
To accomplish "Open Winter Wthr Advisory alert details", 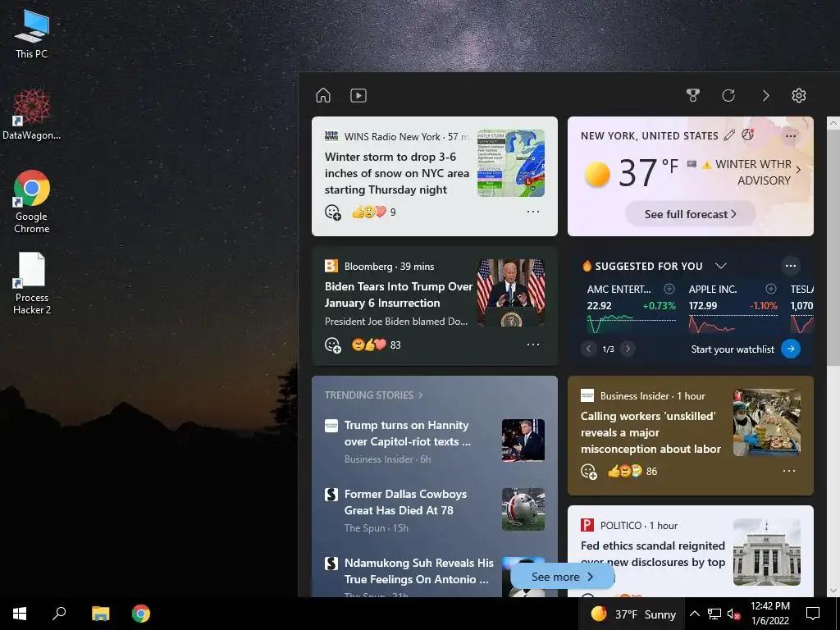I will click(x=751, y=172).
